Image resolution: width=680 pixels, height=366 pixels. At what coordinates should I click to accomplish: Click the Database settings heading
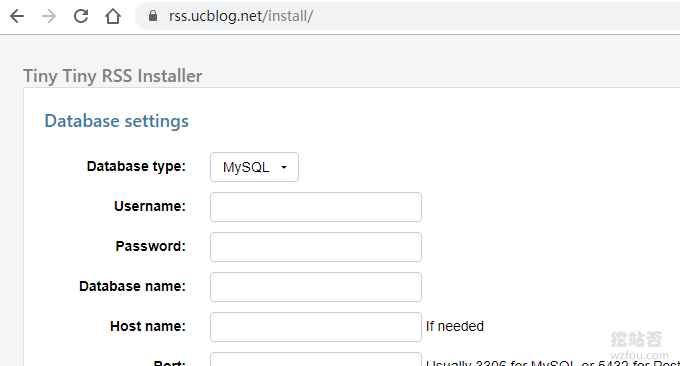(117, 121)
